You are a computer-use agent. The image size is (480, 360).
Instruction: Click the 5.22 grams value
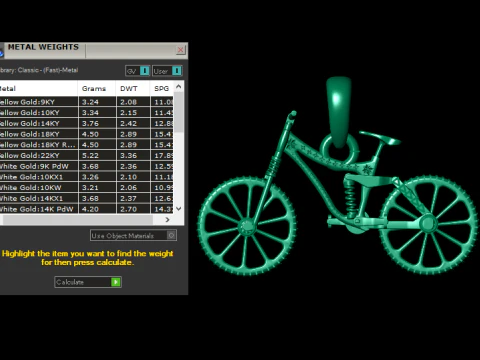[x=90, y=155]
